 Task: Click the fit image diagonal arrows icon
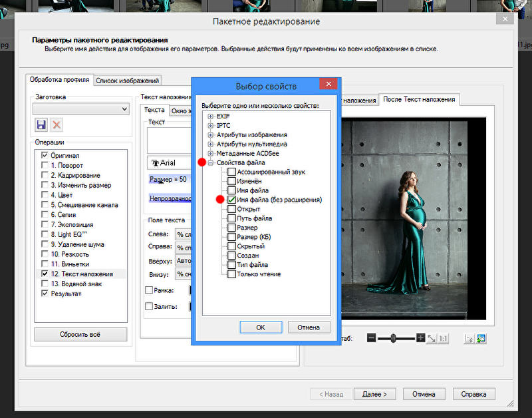tap(432, 338)
